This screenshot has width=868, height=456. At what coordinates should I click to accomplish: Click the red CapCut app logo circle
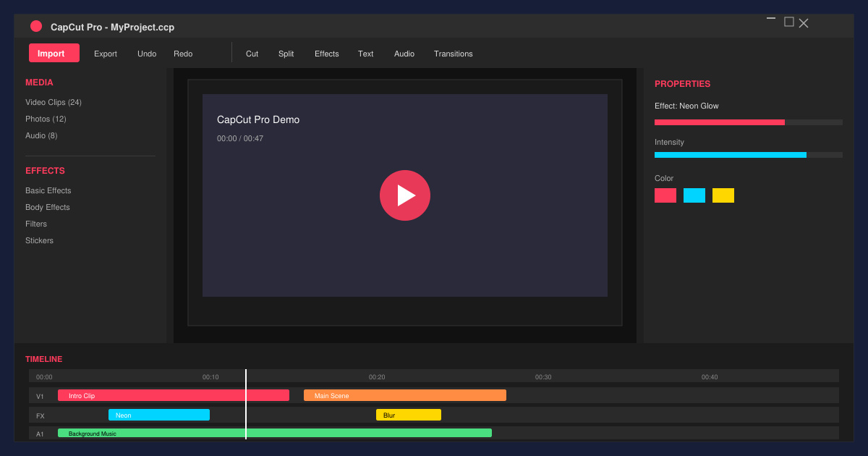pyautogui.click(x=36, y=26)
